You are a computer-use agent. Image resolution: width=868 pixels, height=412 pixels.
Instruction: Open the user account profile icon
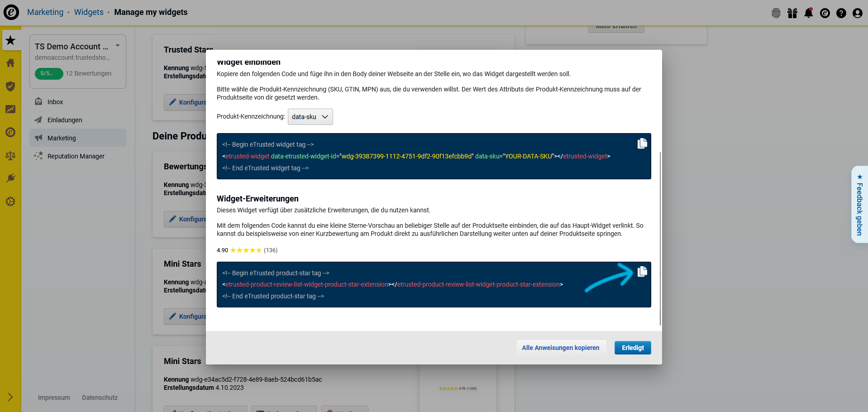(x=858, y=13)
